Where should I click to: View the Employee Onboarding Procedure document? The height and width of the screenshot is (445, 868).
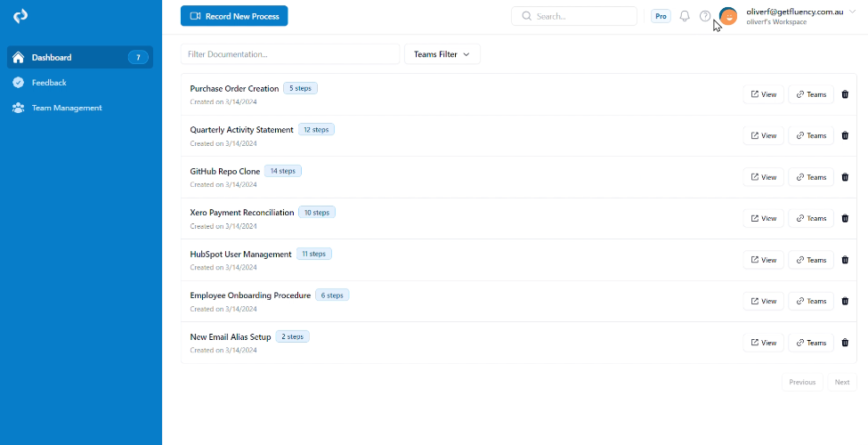(x=763, y=301)
